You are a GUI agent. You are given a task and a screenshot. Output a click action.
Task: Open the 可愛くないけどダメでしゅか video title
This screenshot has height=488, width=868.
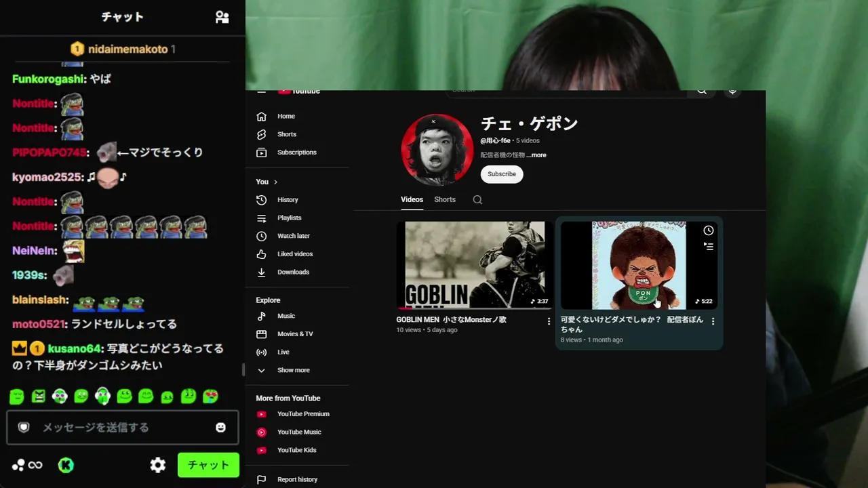click(632, 324)
